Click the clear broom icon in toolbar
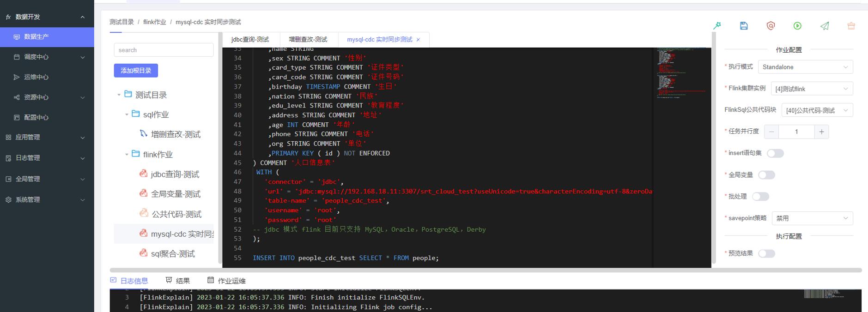 (851, 26)
